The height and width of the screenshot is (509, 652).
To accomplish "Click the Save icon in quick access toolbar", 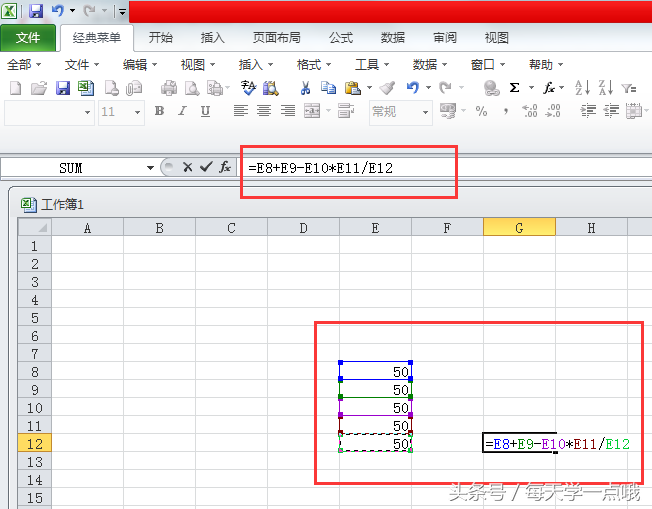I will pyautogui.click(x=36, y=11).
